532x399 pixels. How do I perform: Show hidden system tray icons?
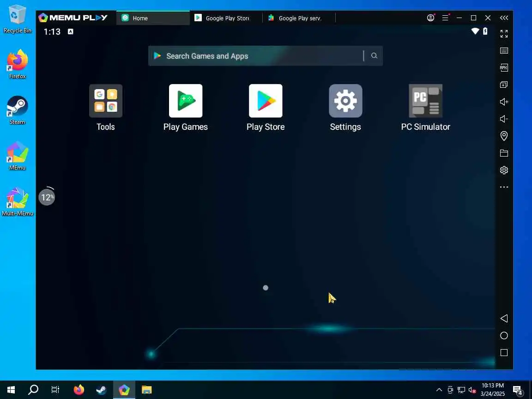tap(439, 390)
